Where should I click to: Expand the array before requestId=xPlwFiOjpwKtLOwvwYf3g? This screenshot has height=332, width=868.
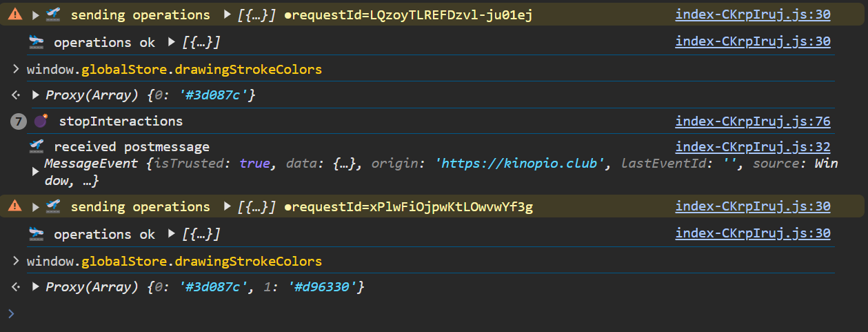(228, 207)
